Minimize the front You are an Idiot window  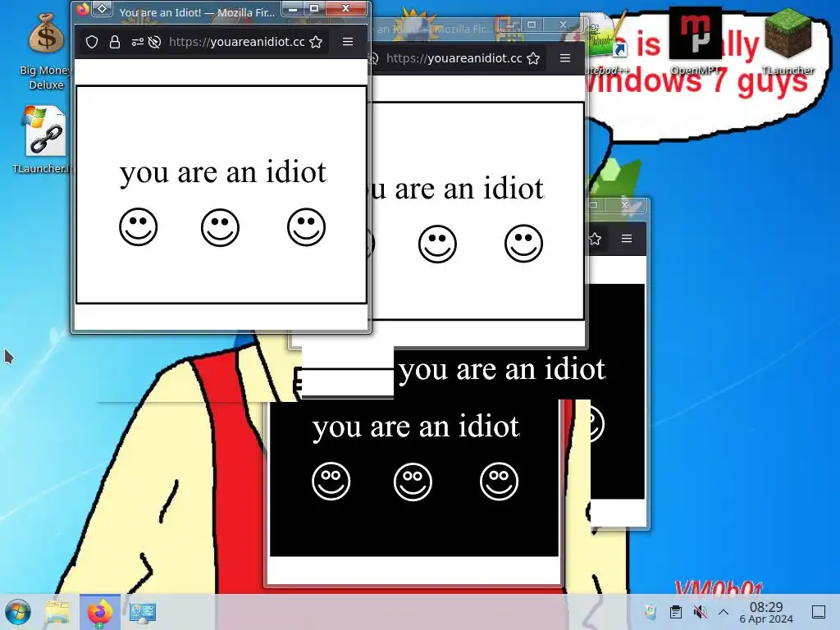tap(293, 8)
